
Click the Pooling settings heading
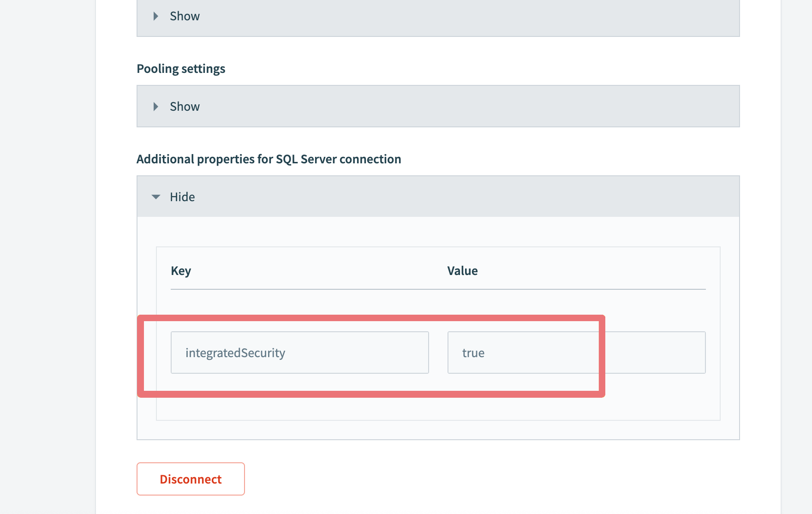pyautogui.click(x=181, y=68)
